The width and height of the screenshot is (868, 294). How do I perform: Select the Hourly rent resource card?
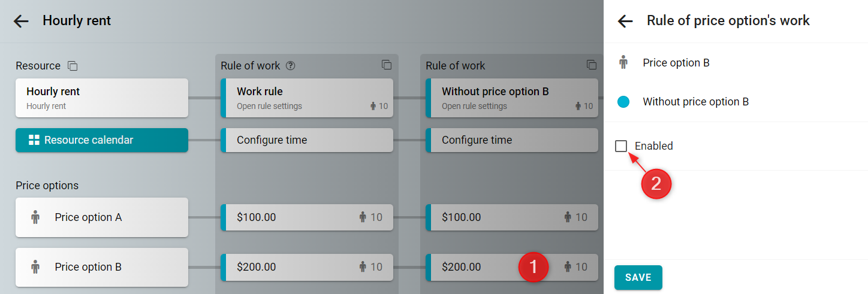click(x=102, y=98)
